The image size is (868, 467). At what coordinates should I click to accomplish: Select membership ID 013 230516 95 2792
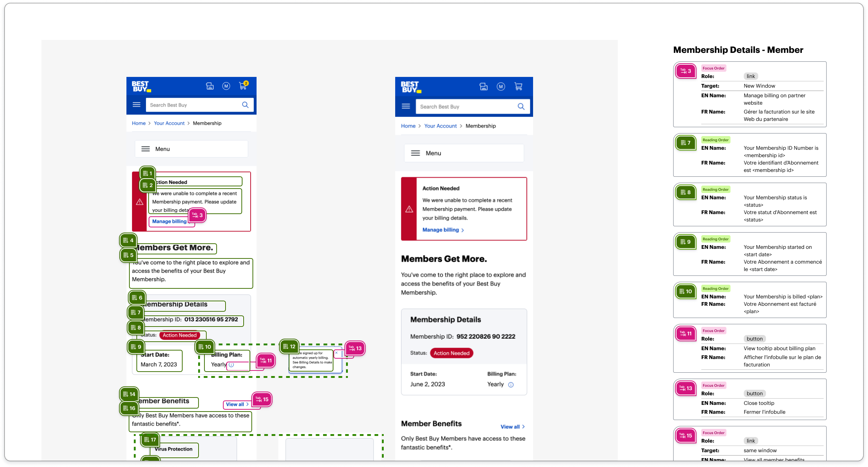coord(211,319)
